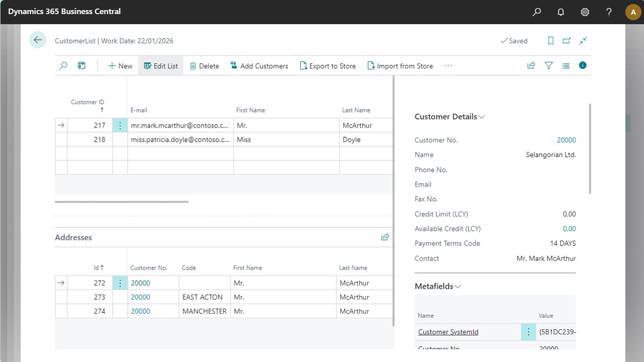Click the FactBox vertical scrollbar

[x=590, y=148]
